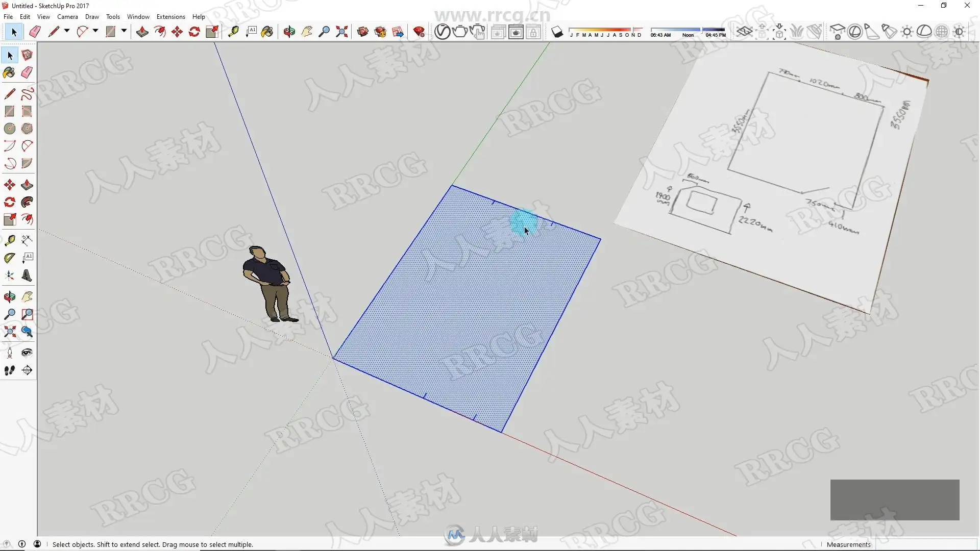Open the Draw menu
The height and width of the screenshot is (551, 980).
[x=92, y=16]
